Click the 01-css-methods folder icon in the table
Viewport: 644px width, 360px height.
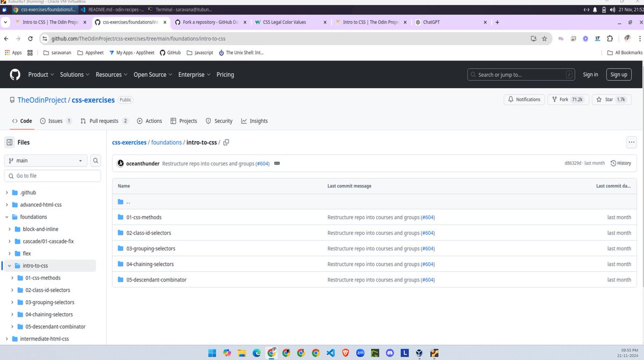click(x=121, y=218)
